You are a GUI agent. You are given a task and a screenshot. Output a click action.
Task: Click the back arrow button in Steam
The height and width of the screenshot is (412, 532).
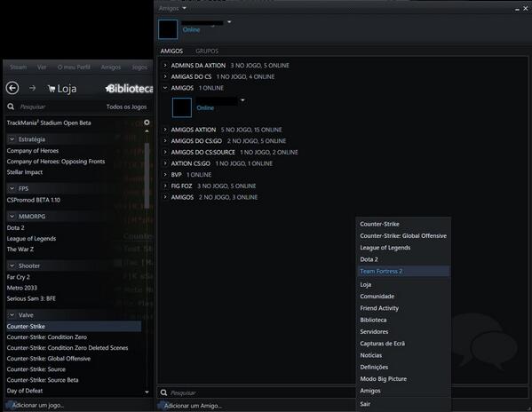pyautogui.click(x=12, y=88)
